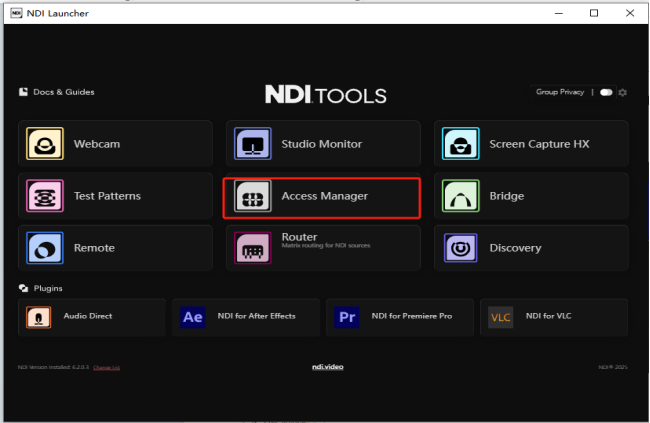Click the Remote label text
The image size is (650, 423).
coord(94,248)
